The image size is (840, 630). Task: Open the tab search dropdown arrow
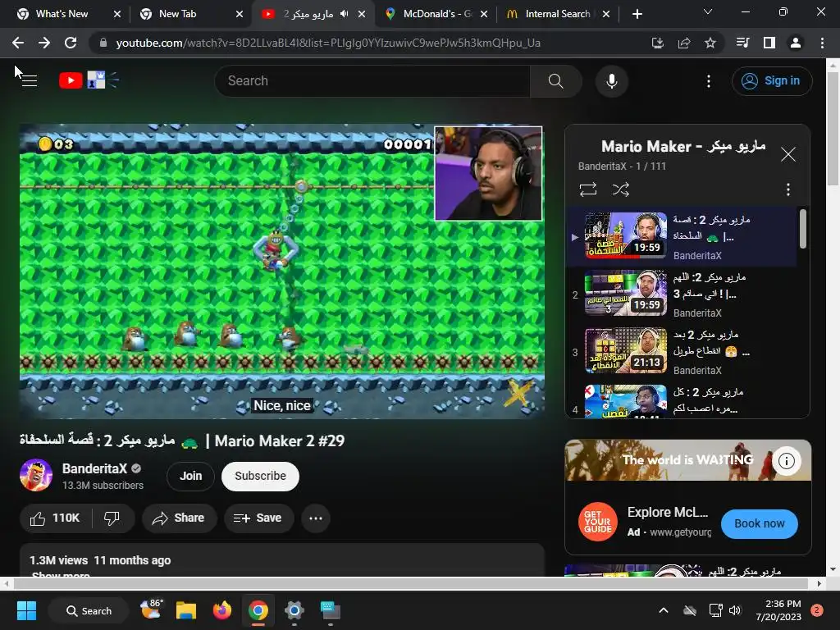(707, 11)
